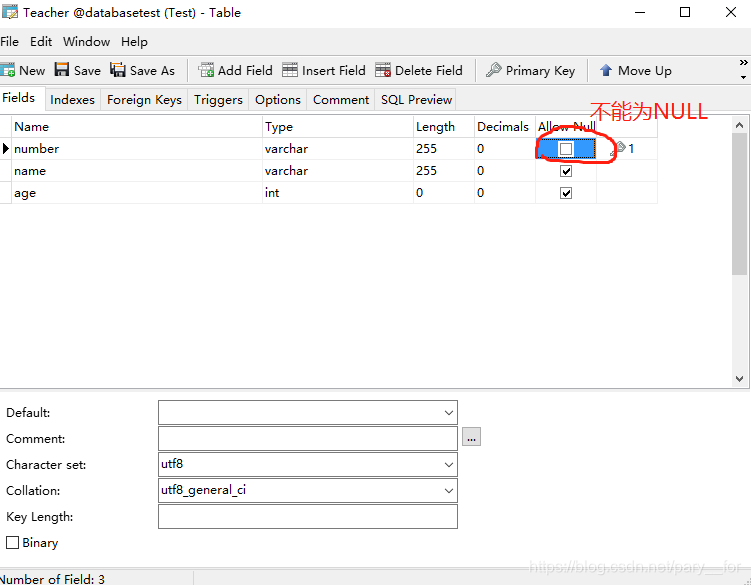This screenshot has height=585, width=751.
Task: Click the Add Field icon
Action: click(x=207, y=70)
